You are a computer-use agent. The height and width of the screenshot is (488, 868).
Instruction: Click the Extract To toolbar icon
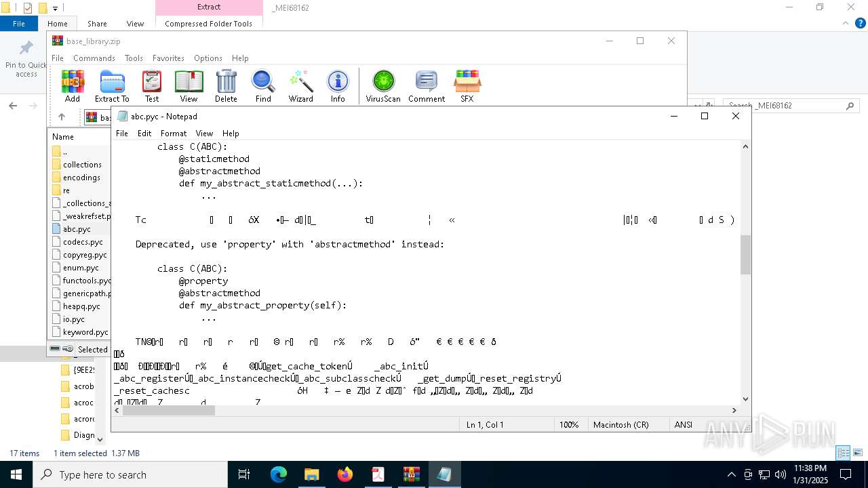tap(112, 86)
